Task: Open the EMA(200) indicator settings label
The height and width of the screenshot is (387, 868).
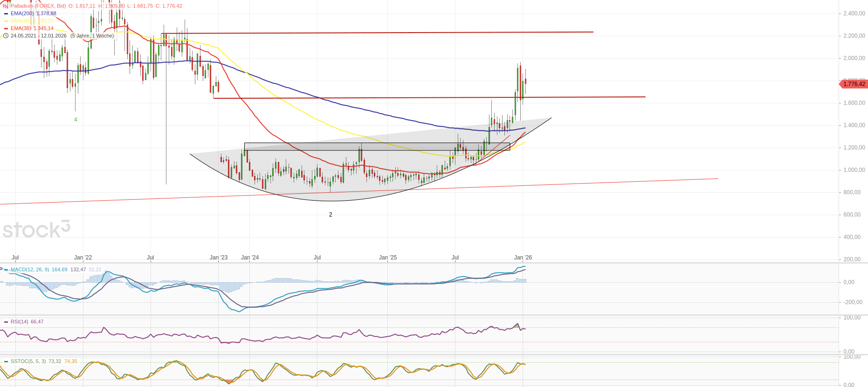Action: point(22,14)
